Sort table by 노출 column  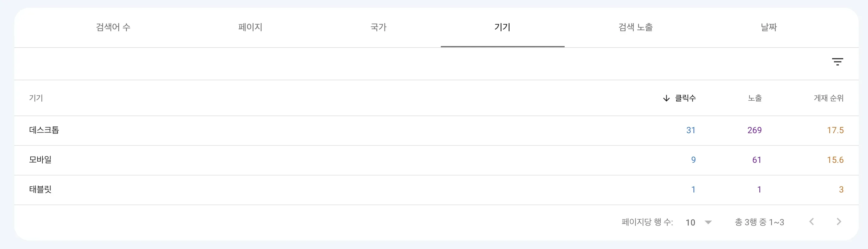tap(755, 98)
